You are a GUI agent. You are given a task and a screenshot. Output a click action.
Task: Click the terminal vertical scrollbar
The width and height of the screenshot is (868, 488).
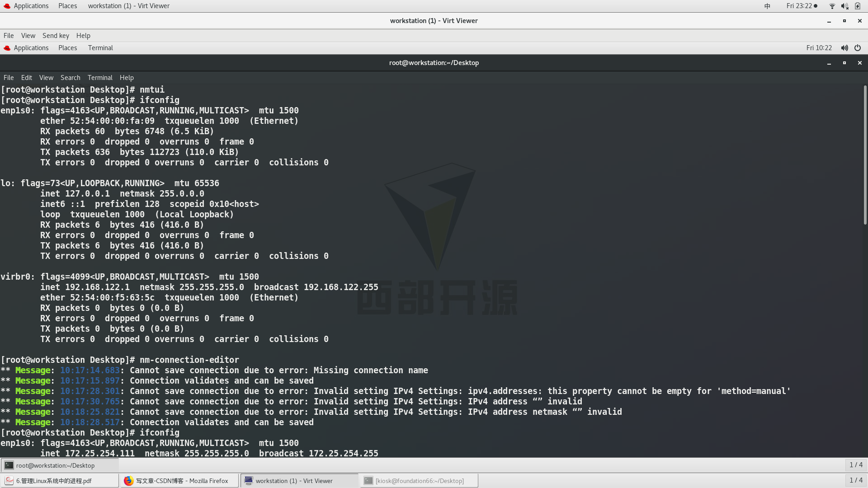coord(864,156)
